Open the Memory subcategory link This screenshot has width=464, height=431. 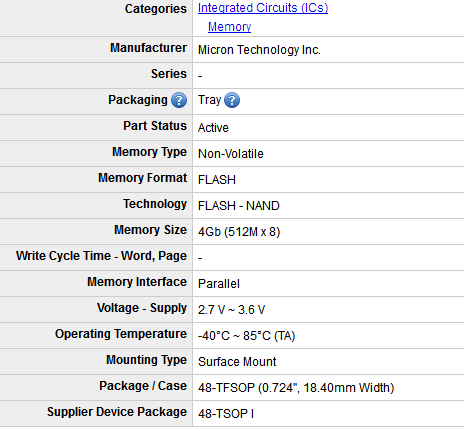(x=229, y=27)
